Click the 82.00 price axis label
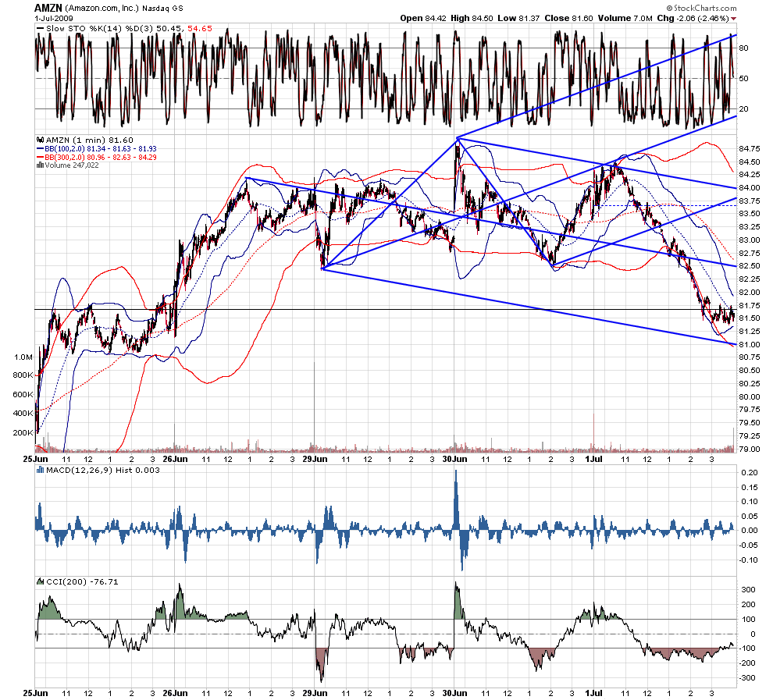Screen dimensions: 773x700 point(749,292)
